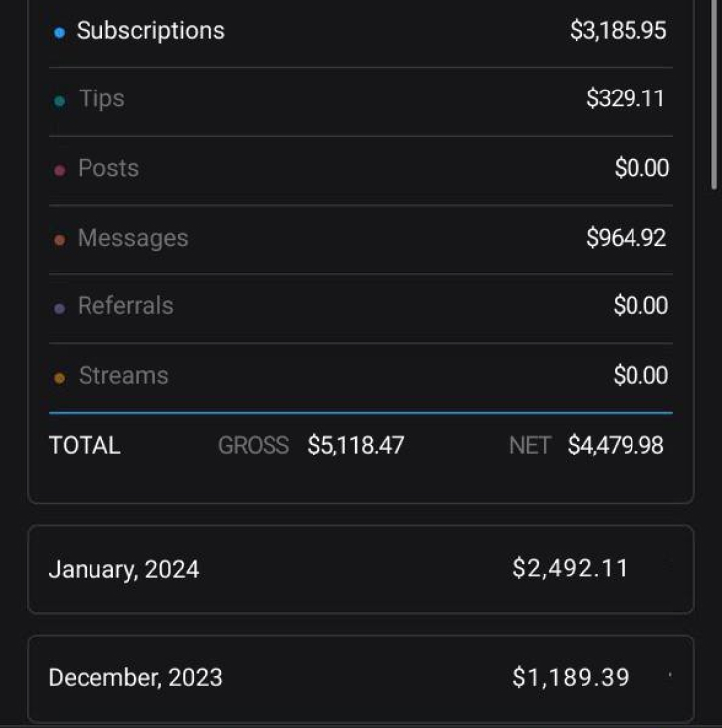Click the yellow Streams legend dot
722x728 pixels.
pos(59,378)
